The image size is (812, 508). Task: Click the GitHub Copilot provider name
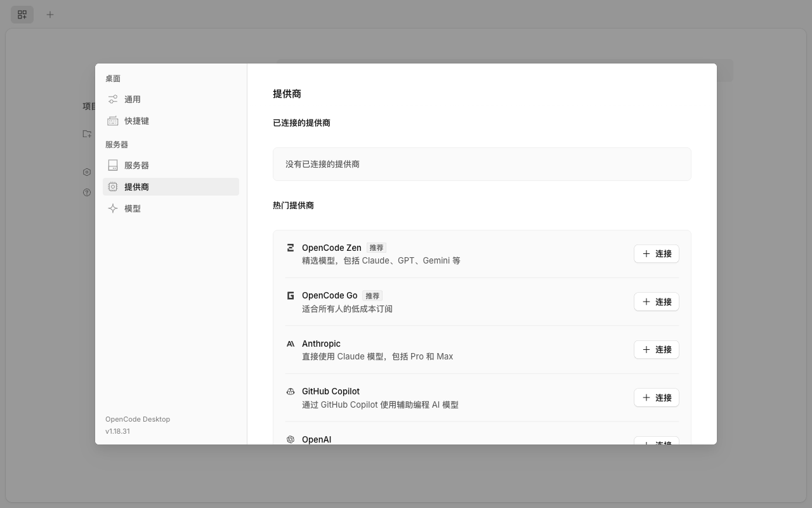click(x=331, y=391)
